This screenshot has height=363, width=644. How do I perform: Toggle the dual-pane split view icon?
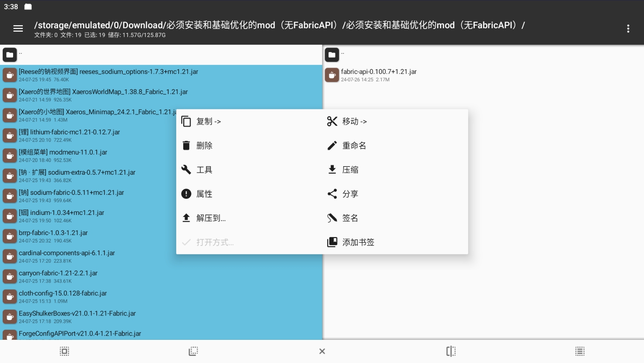(x=451, y=351)
